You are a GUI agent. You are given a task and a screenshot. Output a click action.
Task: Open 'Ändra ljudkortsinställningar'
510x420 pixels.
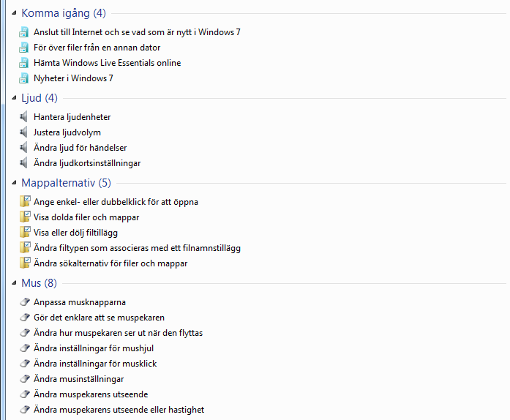(87, 163)
